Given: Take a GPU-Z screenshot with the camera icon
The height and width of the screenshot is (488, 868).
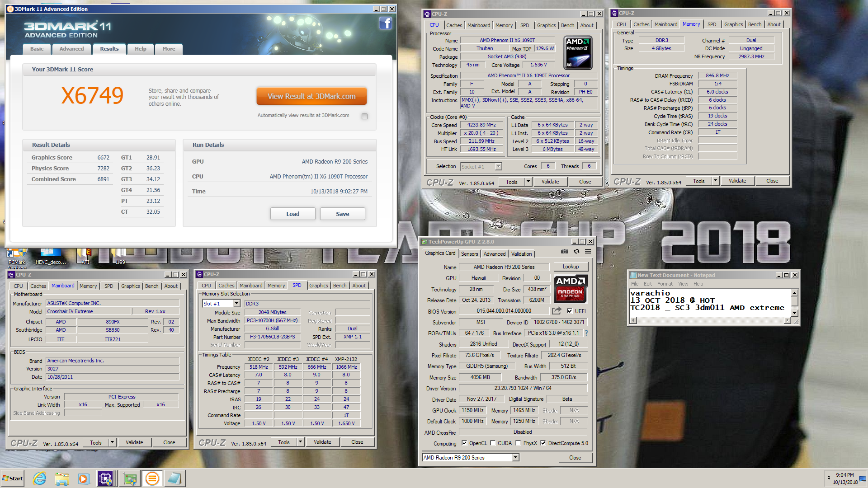Looking at the screenshot, I should point(565,252).
